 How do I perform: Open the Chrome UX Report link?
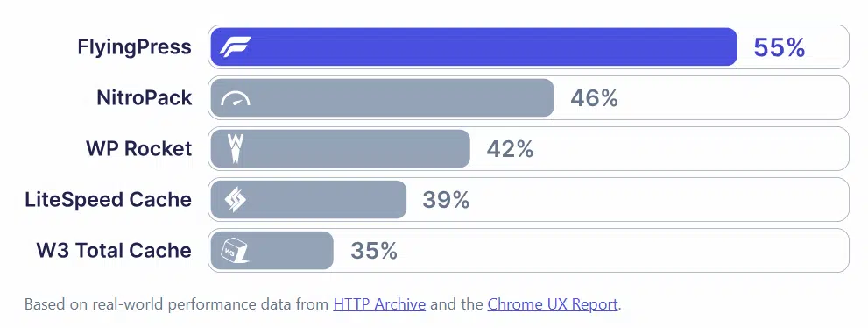(553, 304)
